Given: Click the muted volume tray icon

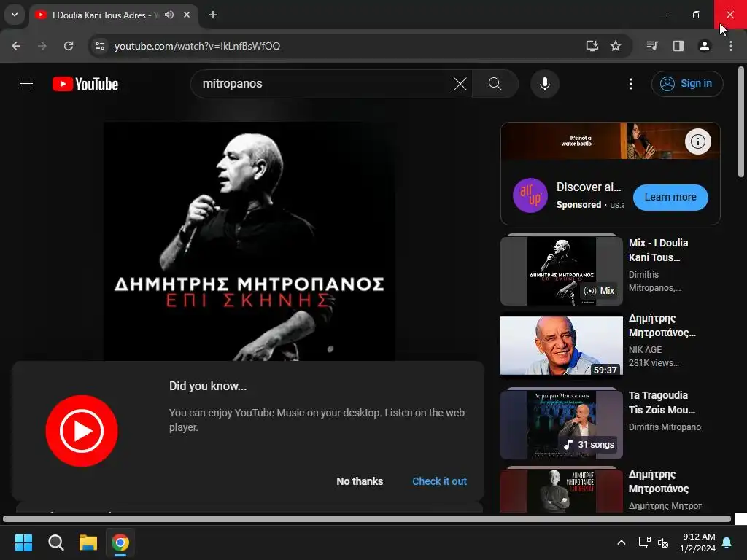Looking at the screenshot, I should tap(662, 542).
